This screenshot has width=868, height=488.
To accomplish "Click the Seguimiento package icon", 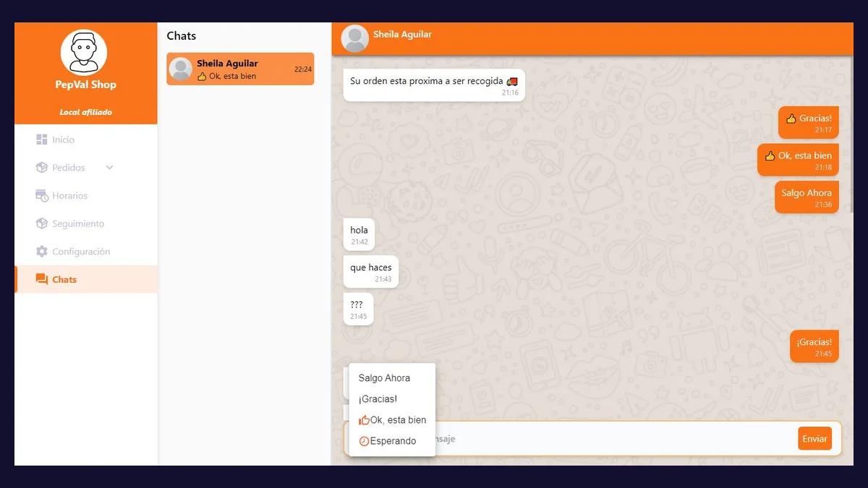I will point(42,223).
